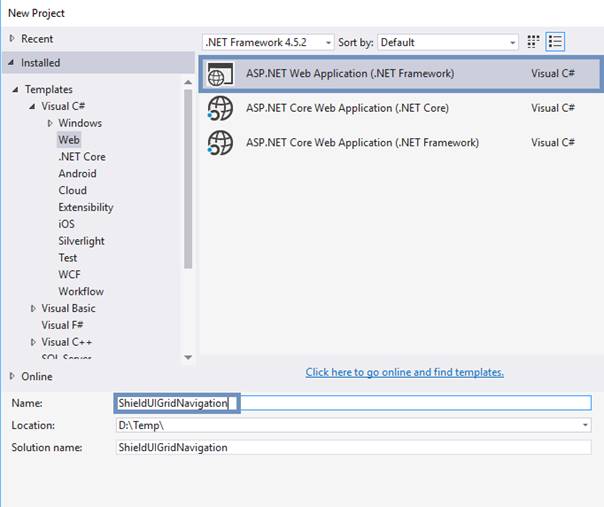Click the Templates tree label

tap(49, 89)
